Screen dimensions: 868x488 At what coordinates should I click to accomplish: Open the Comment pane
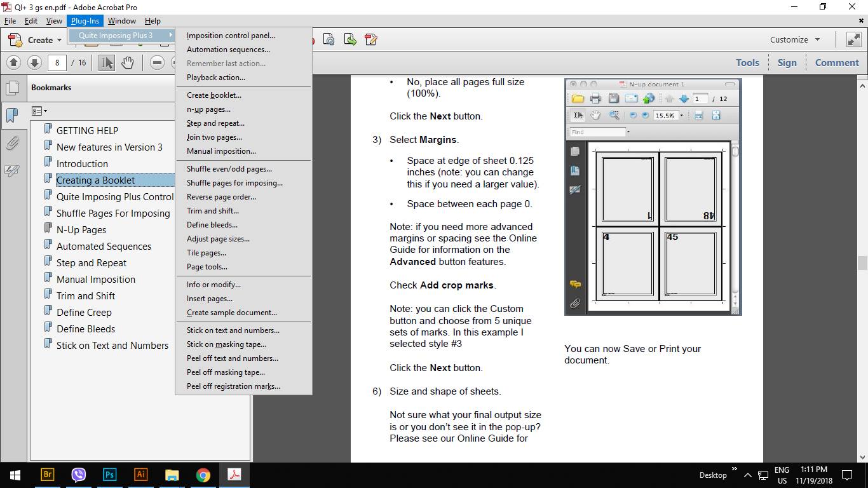coord(837,62)
